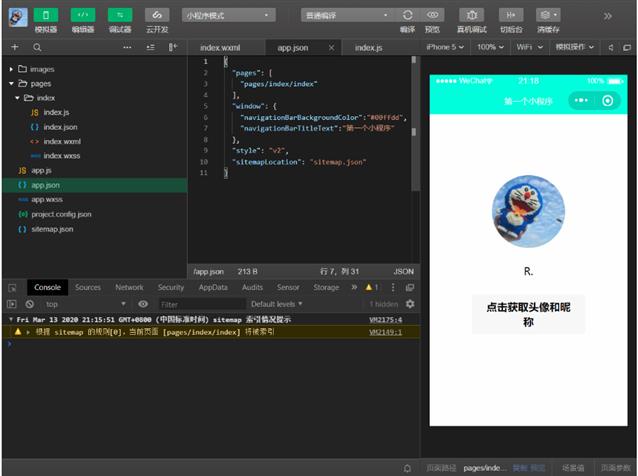Open app.js in file tree
638x476 pixels.
[x=41, y=170]
